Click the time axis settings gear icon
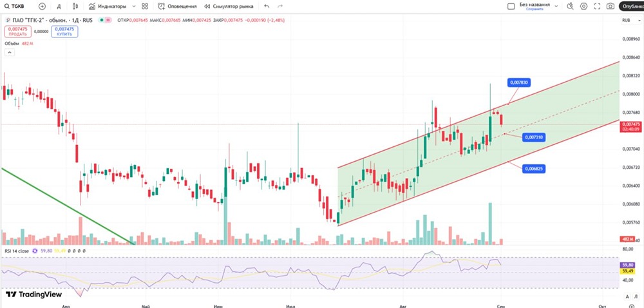 pos(631,306)
